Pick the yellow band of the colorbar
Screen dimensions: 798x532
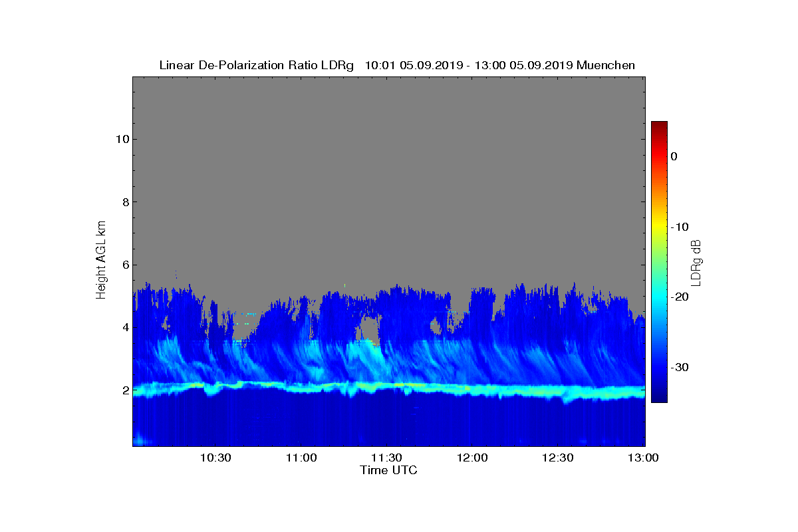pos(659,227)
